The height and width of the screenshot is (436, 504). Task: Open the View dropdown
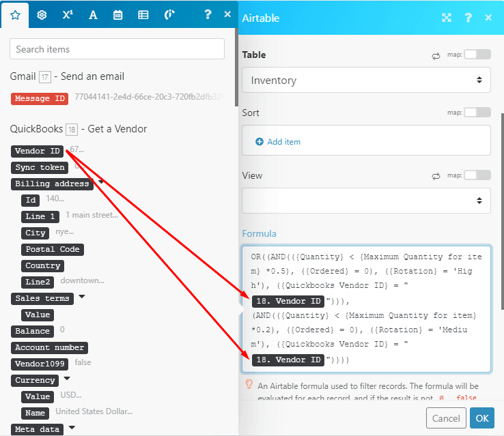coord(366,201)
